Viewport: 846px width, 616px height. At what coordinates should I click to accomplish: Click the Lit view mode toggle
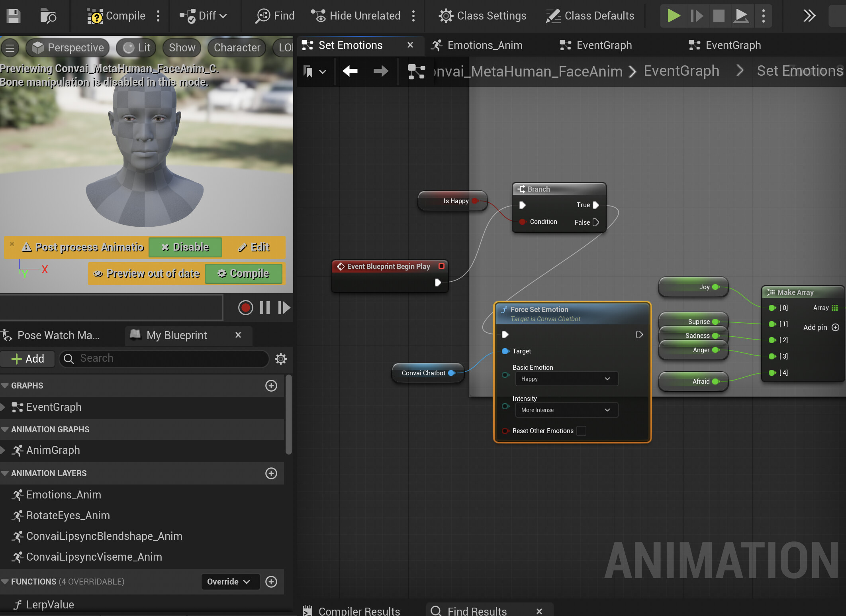click(x=137, y=48)
